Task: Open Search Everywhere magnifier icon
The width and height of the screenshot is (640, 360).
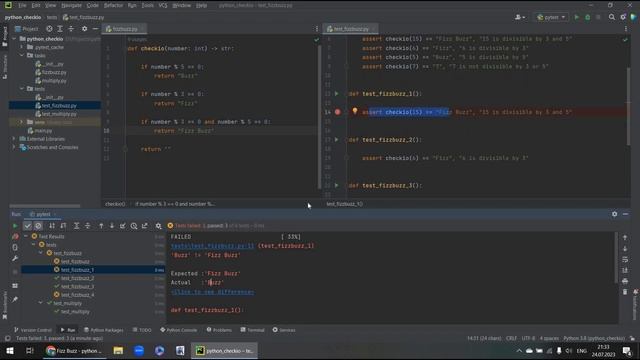Action: 611,17
